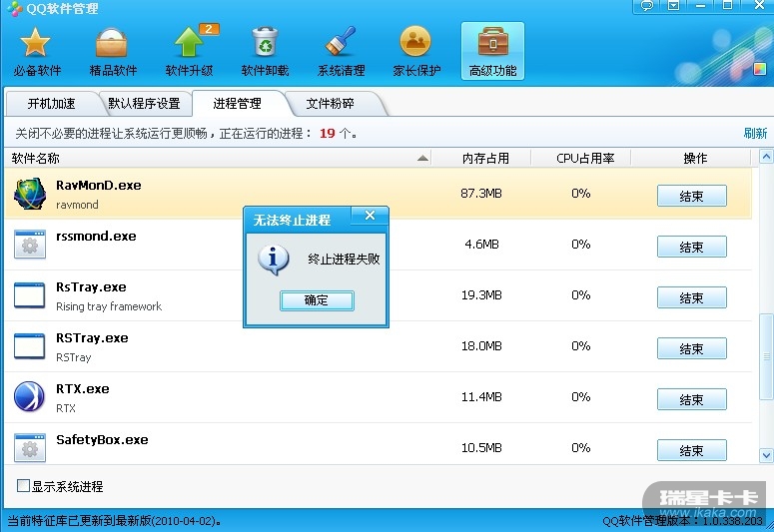Click the RsTray.exe window icon
Screen dimensions: 774x532
point(30,295)
